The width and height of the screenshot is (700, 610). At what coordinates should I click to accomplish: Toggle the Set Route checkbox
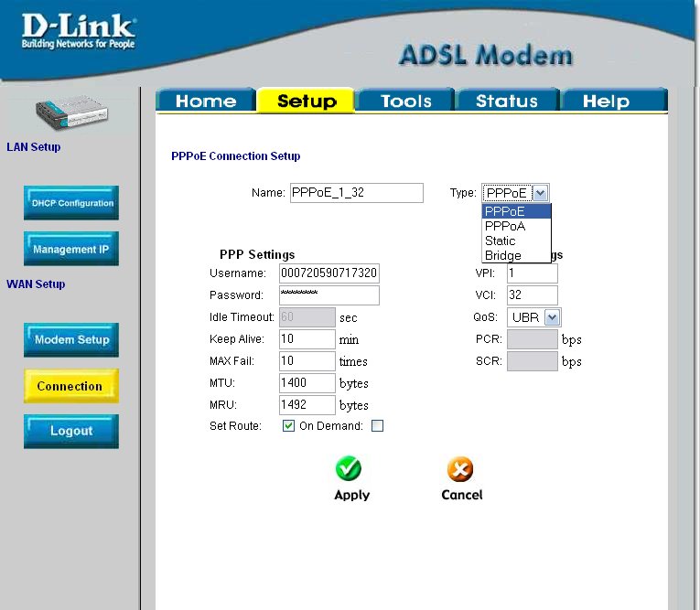tap(288, 425)
